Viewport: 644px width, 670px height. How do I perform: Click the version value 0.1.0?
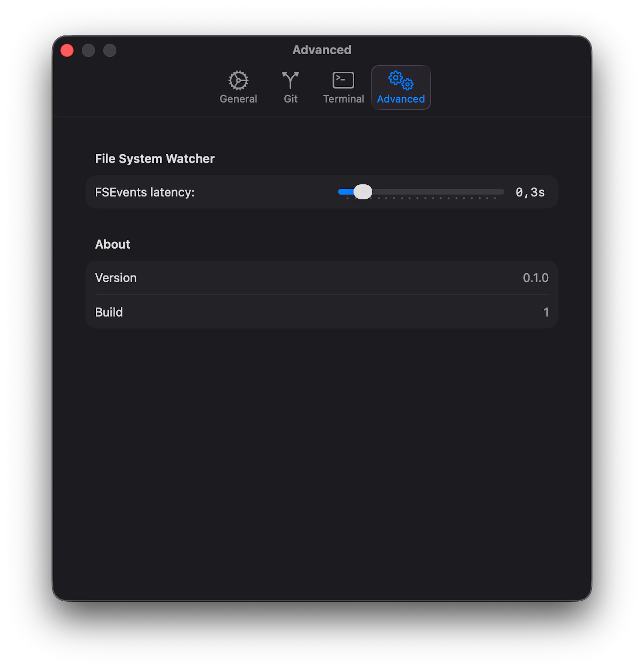point(535,278)
